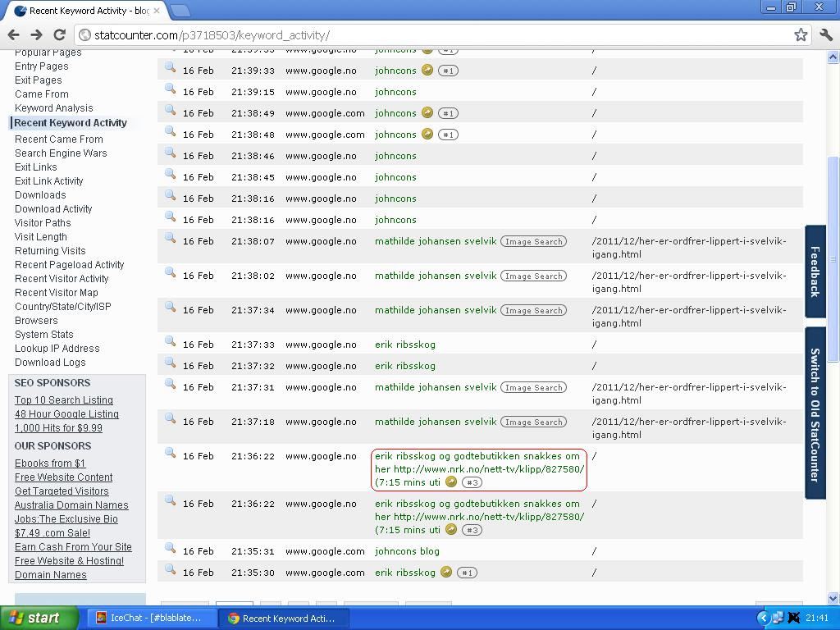Viewport: 840px width, 630px height.
Task: Open Exit Pages in the sidebar
Action: coord(39,80)
